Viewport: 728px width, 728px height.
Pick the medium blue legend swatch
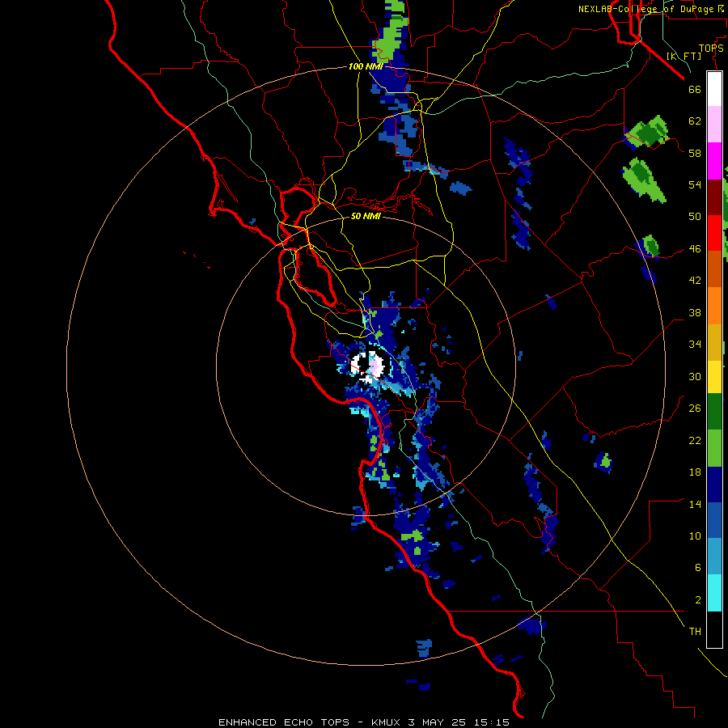(714, 520)
